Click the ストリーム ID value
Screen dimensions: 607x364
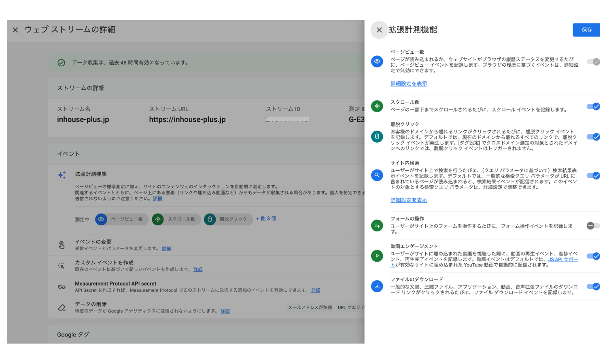(287, 119)
